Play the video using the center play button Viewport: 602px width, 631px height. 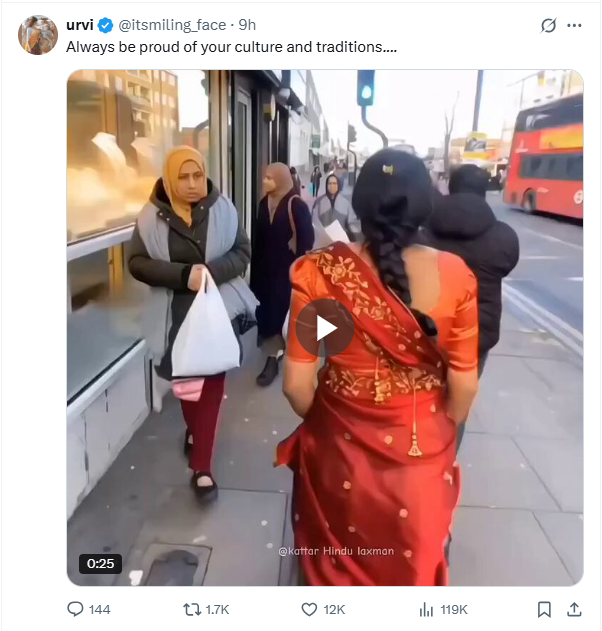click(325, 328)
